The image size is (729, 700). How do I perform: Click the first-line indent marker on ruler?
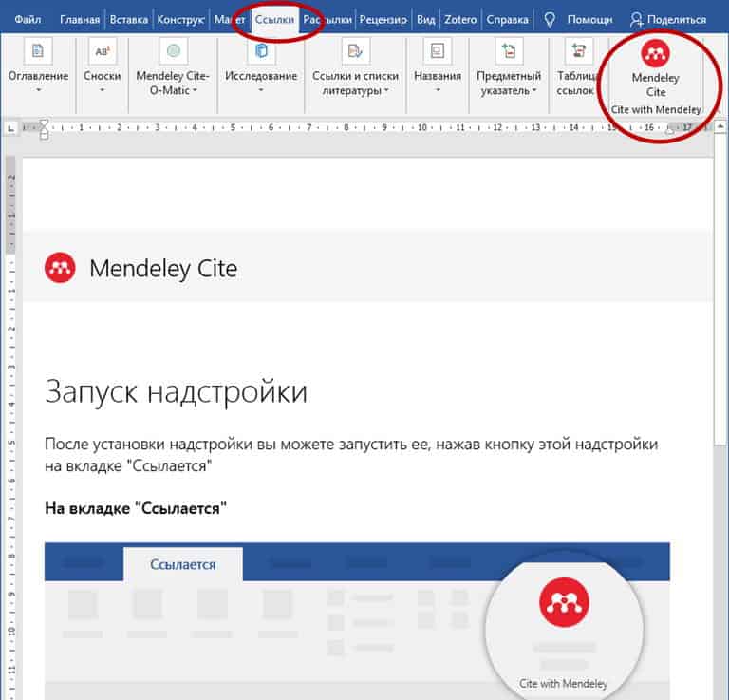pyautogui.click(x=44, y=123)
